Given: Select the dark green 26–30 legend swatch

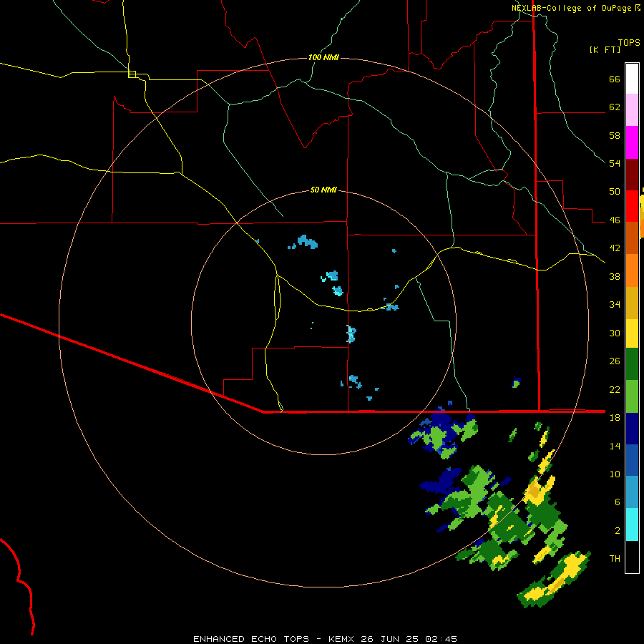Looking at the screenshot, I should [632, 364].
